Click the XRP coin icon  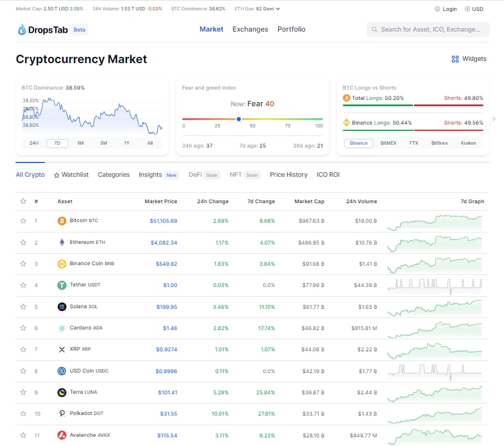pyautogui.click(x=62, y=350)
